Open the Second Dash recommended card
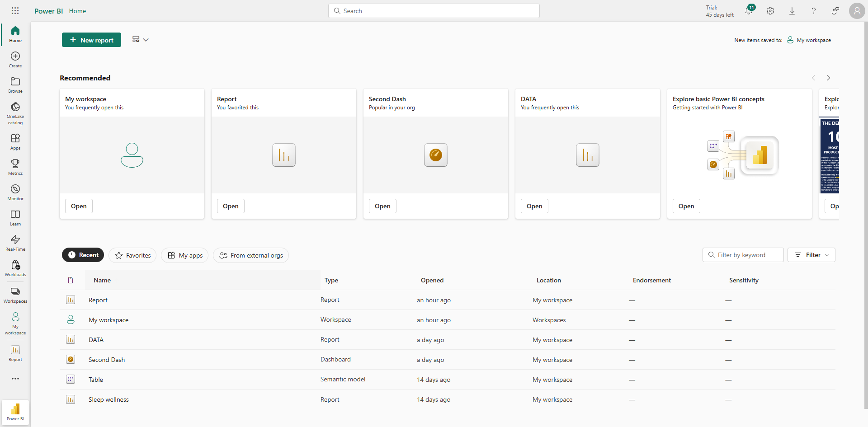Viewport: 868px width, 427px height. (x=382, y=206)
